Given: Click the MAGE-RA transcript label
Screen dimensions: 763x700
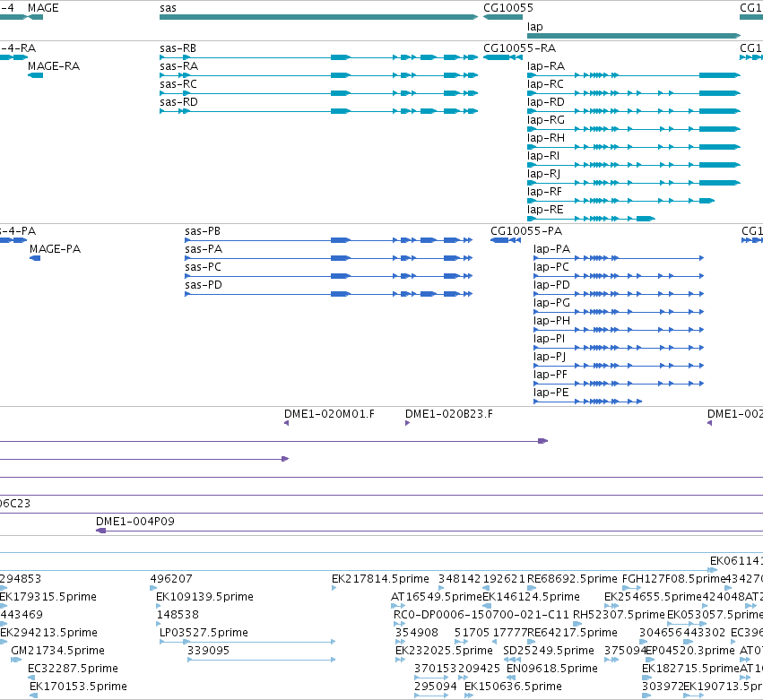Looking at the screenshot, I should [54, 66].
